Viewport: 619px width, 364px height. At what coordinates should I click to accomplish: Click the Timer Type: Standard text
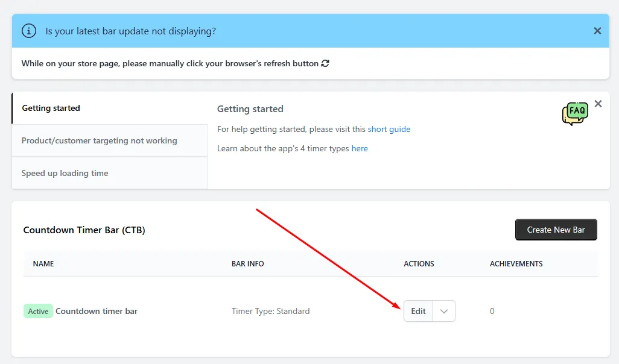click(x=270, y=311)
